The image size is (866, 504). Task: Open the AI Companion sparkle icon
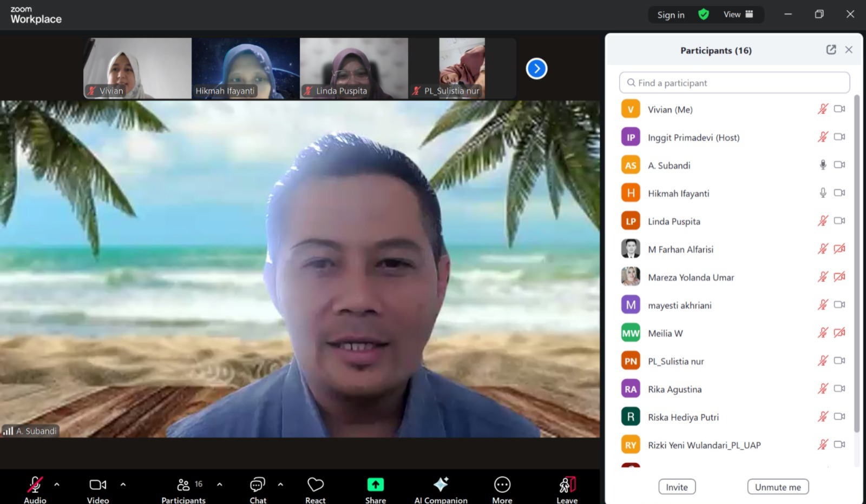coord(441,485)
